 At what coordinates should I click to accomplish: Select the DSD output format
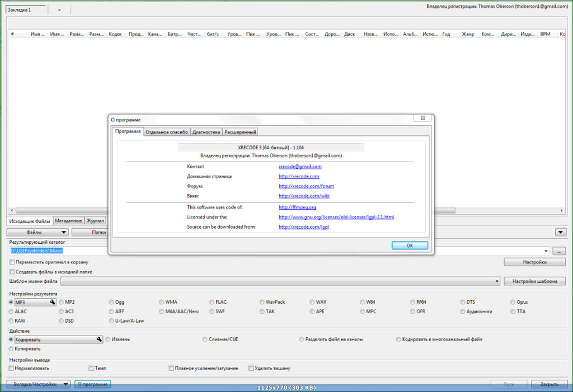67,321
